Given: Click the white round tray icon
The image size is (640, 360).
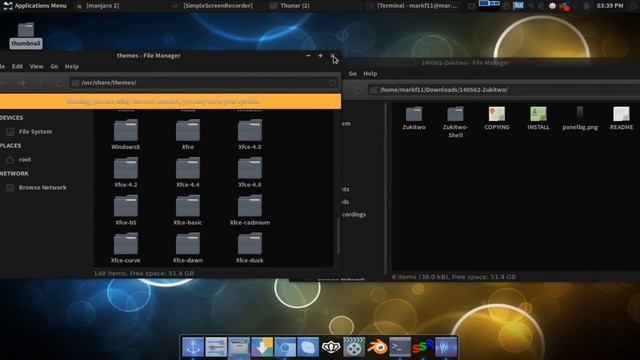Looking at the screenshot, I should pos(552,6).
